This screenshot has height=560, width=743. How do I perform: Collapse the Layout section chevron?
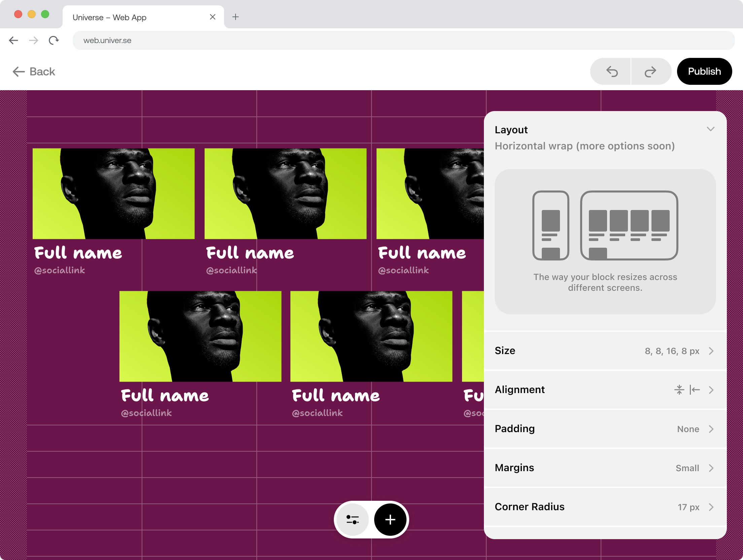click(710, 129)
